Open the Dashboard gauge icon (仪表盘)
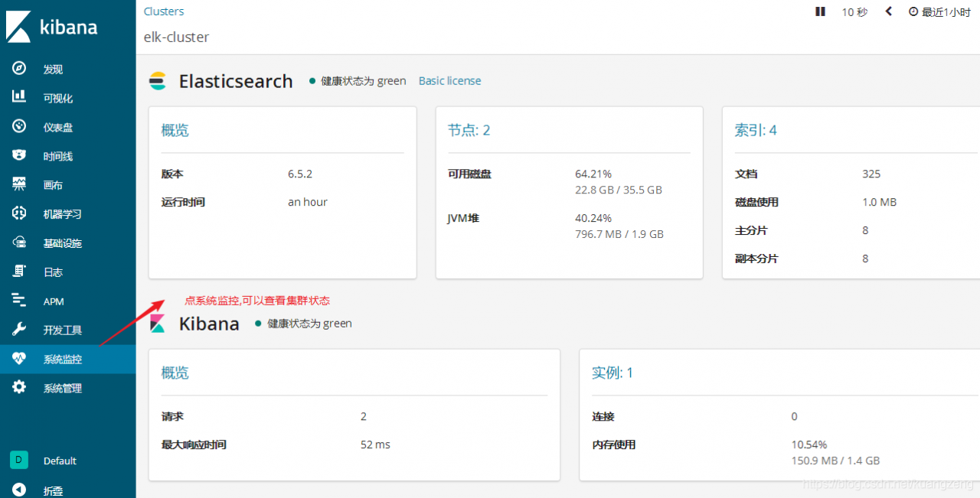The height and width of the screenshot is (498, 980). (19, 126)
